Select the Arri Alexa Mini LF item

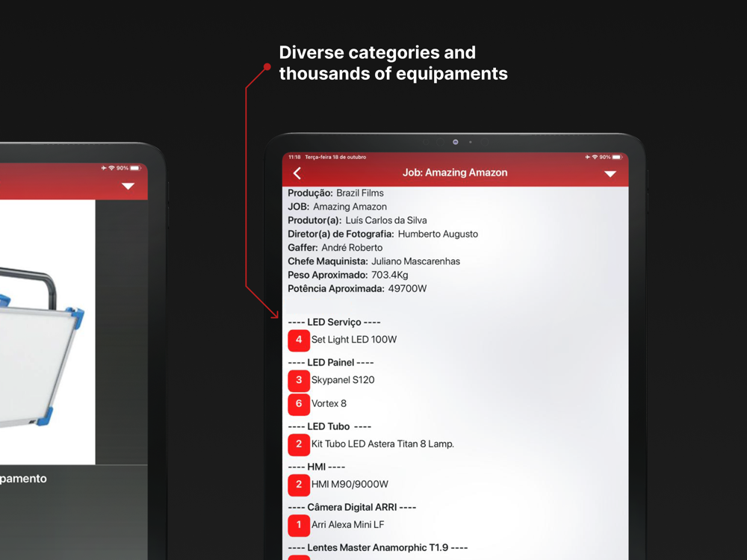click(348, 525)
